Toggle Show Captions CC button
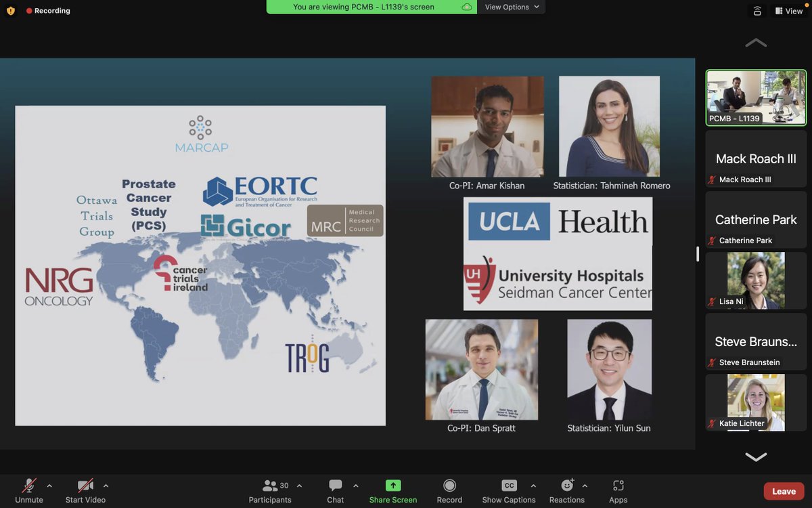The image size is (812, 508). pos(509,491)
